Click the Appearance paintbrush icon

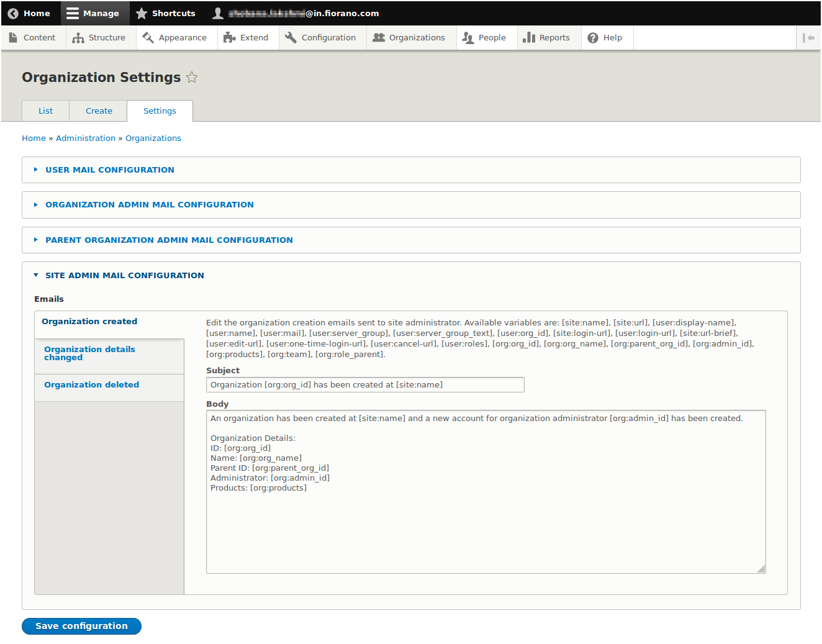[x=148, y=38]
